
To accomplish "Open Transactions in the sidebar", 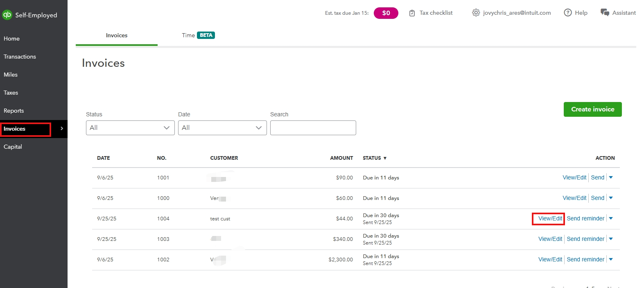I will [x=20, y=57].
